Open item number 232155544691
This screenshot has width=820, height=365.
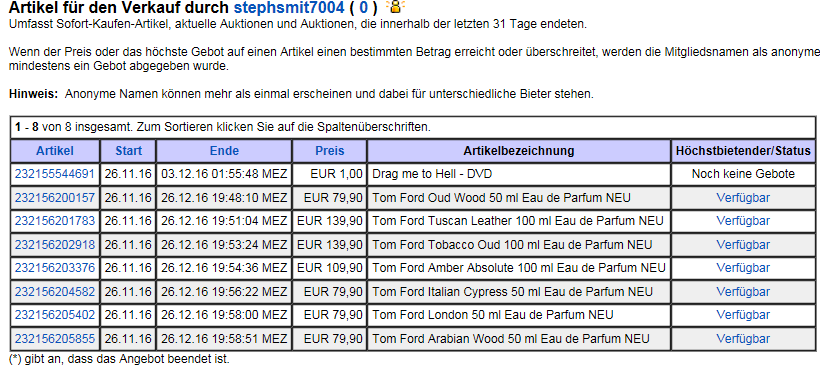55,174
